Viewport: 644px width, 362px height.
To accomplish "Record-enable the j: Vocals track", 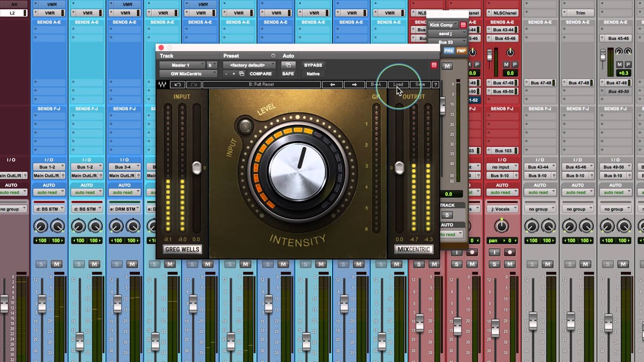I will pos(509,252).
